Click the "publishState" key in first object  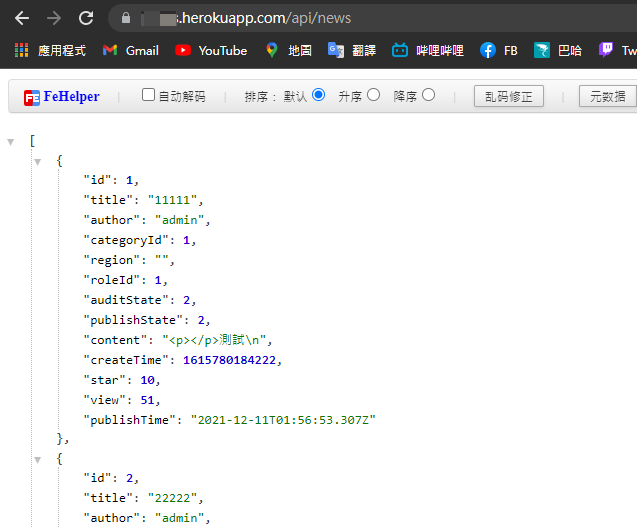[133, 320]
